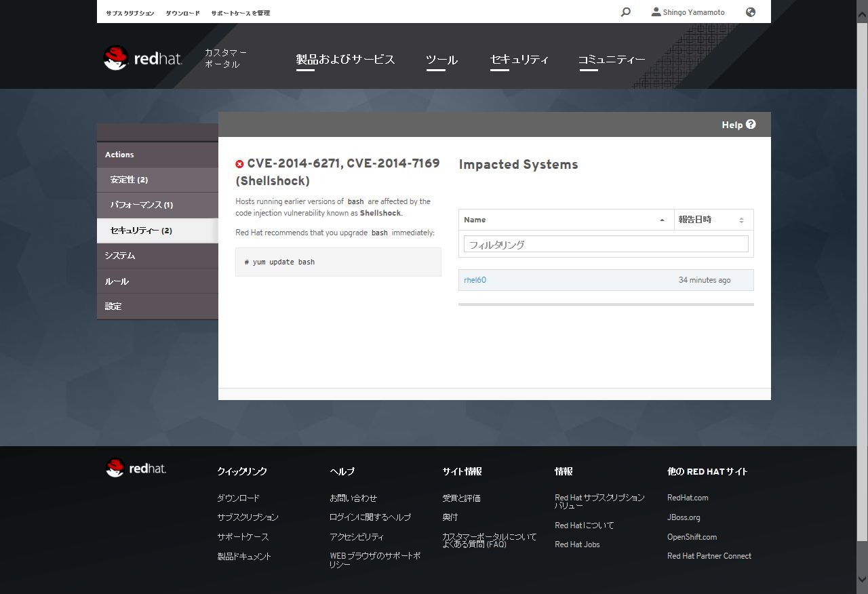Open Red Hat サブスクリプションバリュー link
The image size is (868, 594).
[x=599, y=501]
